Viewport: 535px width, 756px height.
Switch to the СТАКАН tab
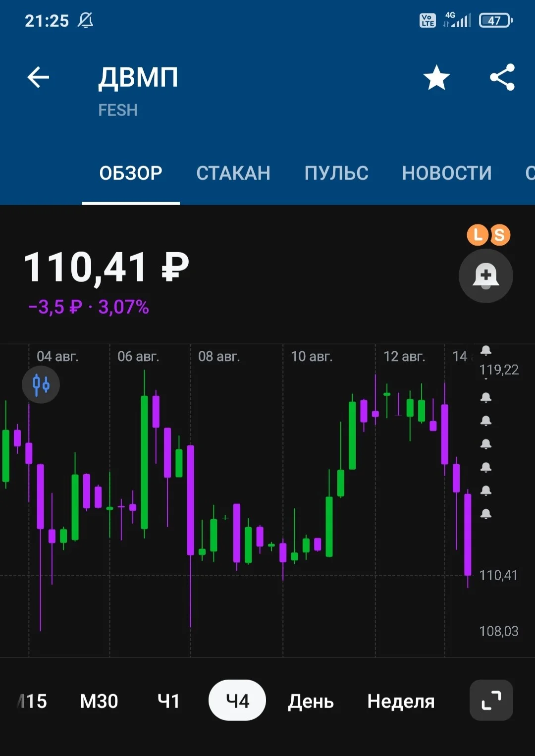233,173
